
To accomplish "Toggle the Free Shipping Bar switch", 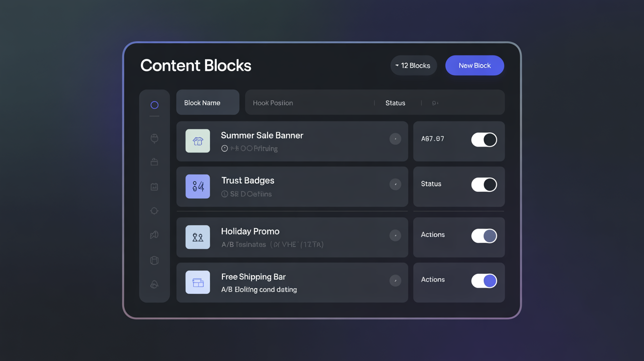I will coord(484,281).
